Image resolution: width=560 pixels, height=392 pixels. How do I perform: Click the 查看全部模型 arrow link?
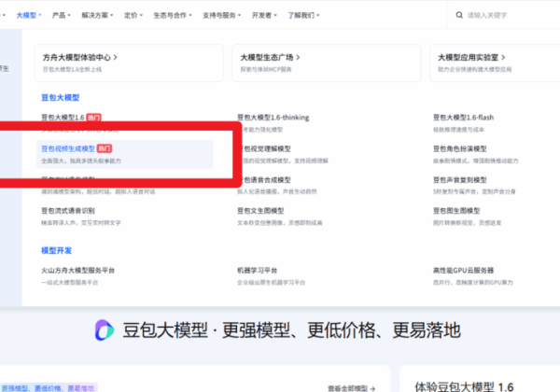[x=352, y=388]
